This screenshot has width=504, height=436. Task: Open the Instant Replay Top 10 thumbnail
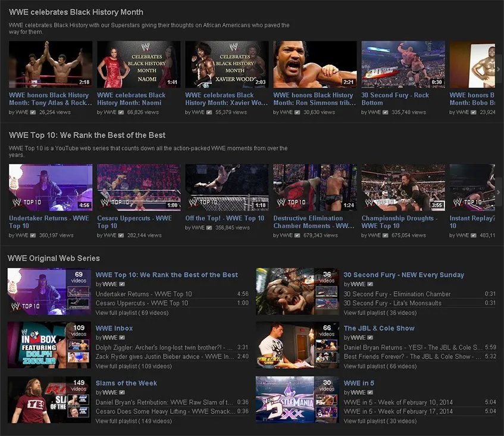click(x=472, y=187)
